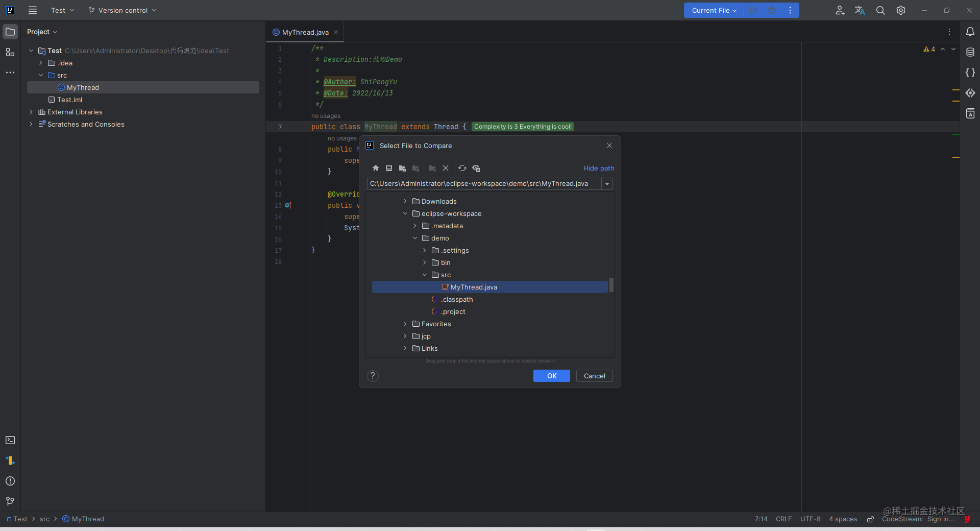Expand the Downloads folder
Image resolution: width=980 pixels, height=531 pixels.
click(405, 201)
